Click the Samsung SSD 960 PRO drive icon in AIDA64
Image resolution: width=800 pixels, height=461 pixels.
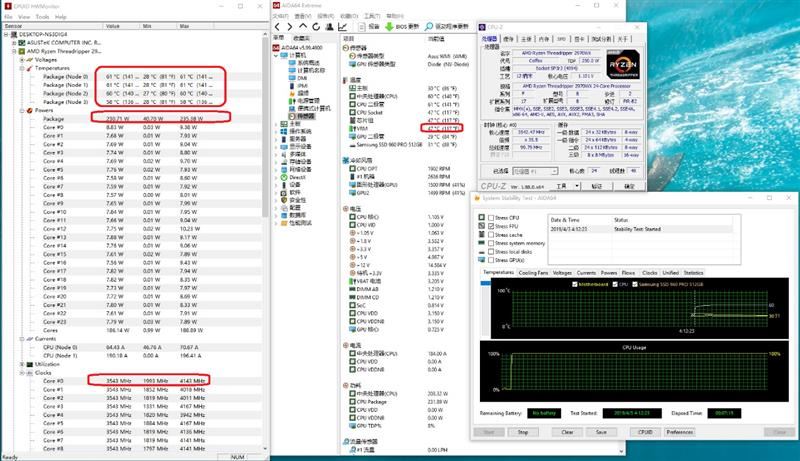352,145
